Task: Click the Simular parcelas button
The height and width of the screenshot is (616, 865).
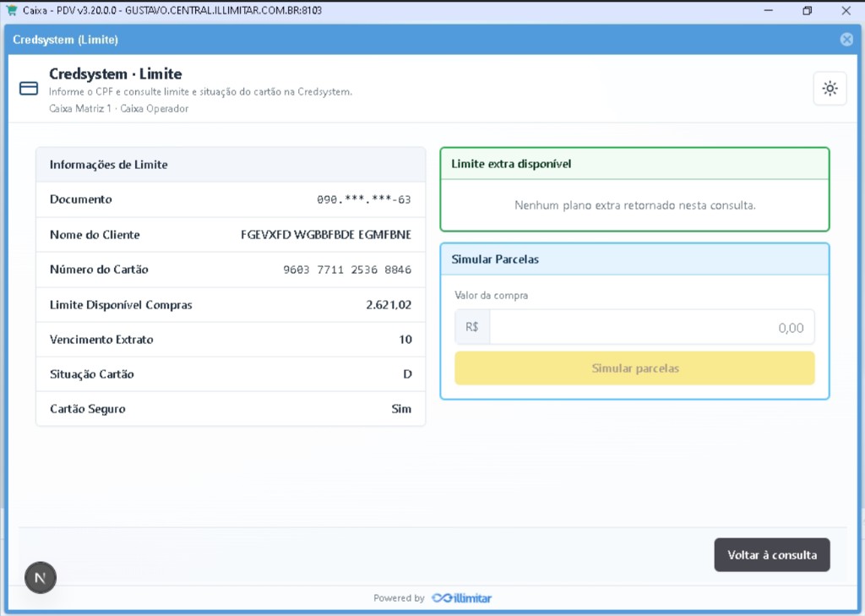Action: (x=634, y=368)
